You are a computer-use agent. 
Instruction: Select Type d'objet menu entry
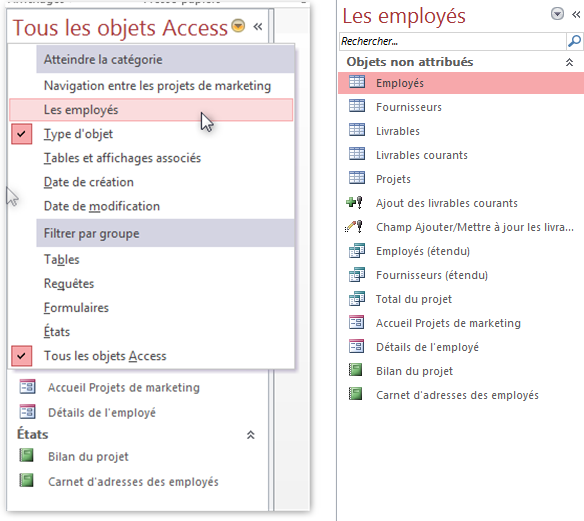(78, 134)
